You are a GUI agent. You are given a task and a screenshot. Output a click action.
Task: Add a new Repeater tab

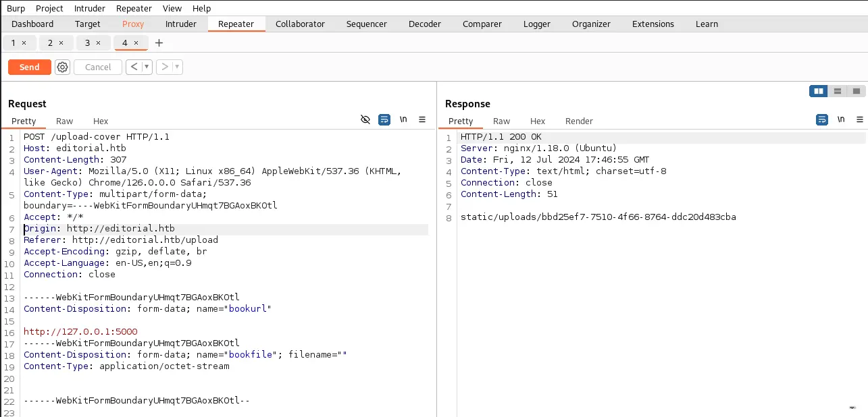(x=159, y=43)
